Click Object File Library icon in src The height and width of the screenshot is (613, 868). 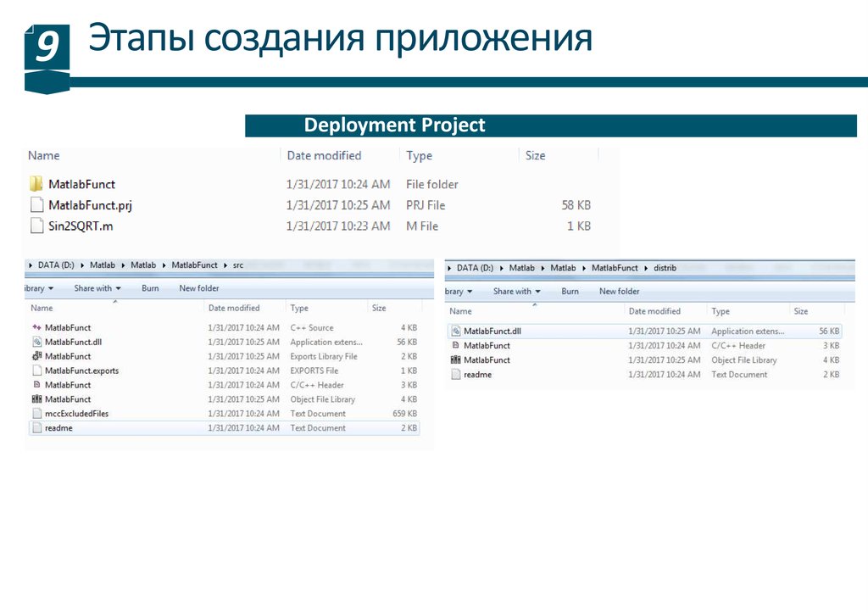click(x=36, y=399)
